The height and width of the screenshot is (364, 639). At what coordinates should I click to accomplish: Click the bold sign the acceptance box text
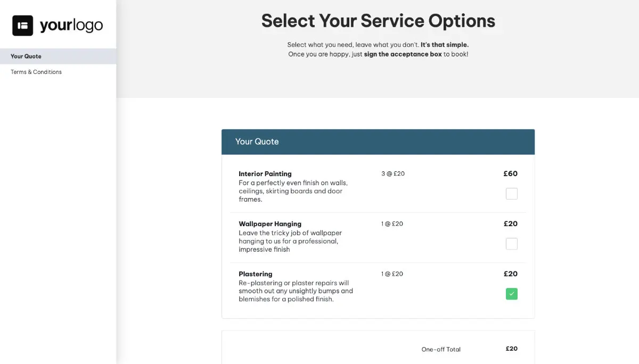point(403,54)
